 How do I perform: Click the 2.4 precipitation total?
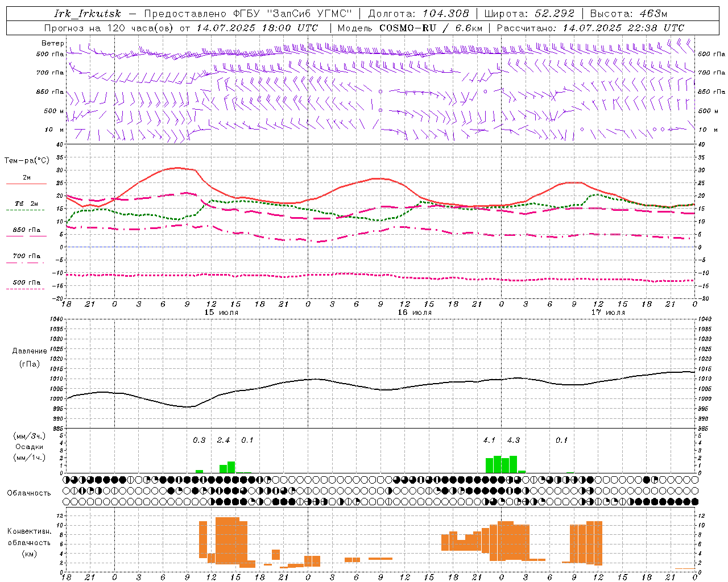[224, 440]
